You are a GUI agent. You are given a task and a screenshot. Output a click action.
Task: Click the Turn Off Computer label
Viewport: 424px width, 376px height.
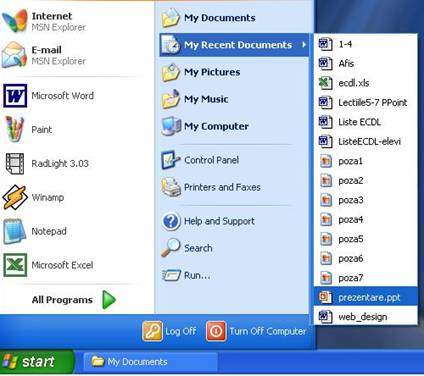coord(268,331)
